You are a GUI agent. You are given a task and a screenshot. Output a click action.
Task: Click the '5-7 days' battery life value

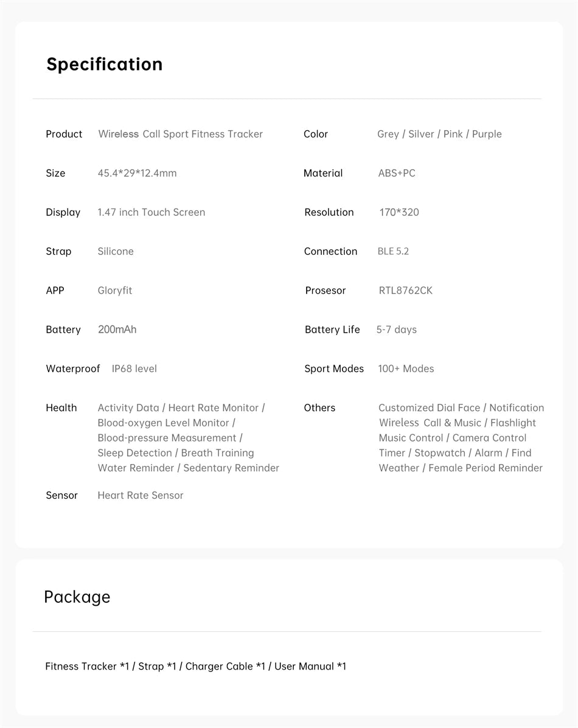[396, 330]
